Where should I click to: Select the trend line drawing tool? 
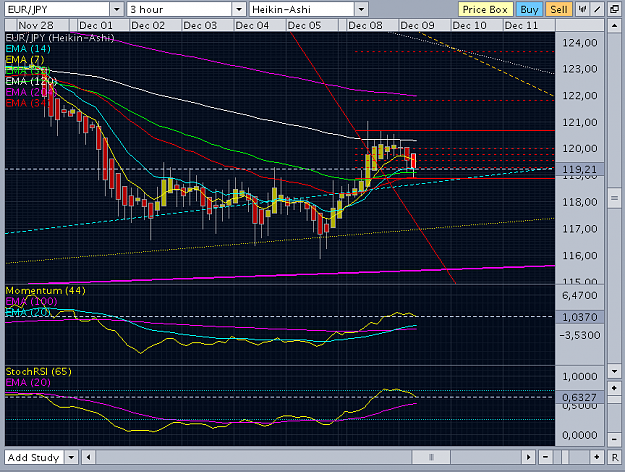point(597,9)
